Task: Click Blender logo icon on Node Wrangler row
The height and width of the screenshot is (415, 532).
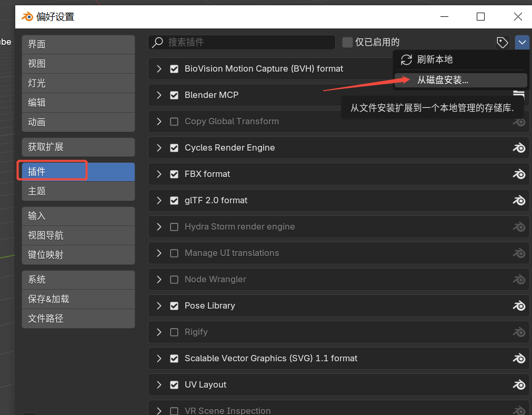Action: tap(519, 280)
